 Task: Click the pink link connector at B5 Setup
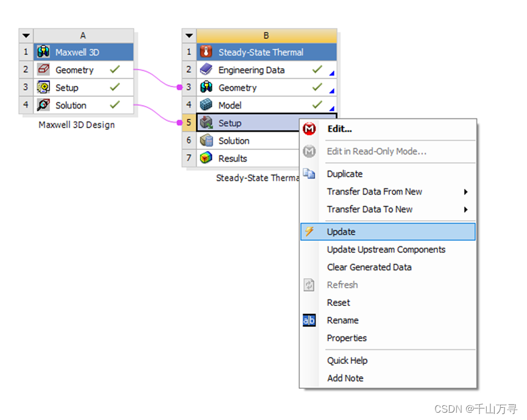180,123
